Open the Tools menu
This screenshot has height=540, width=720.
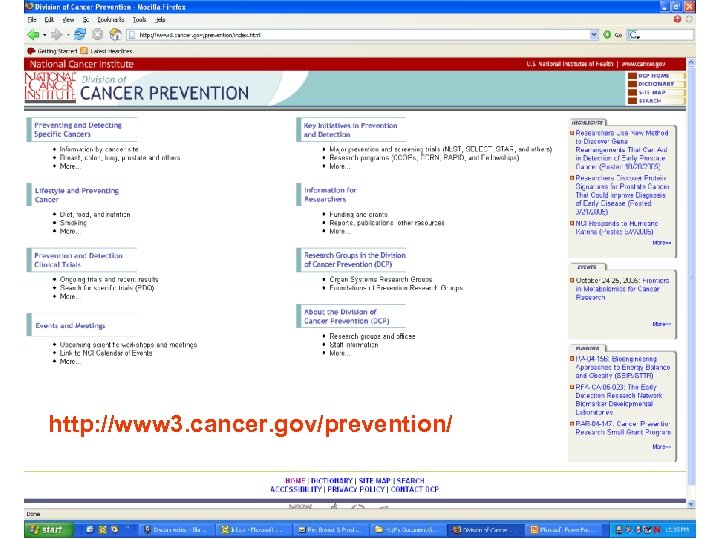coord(140,20)
